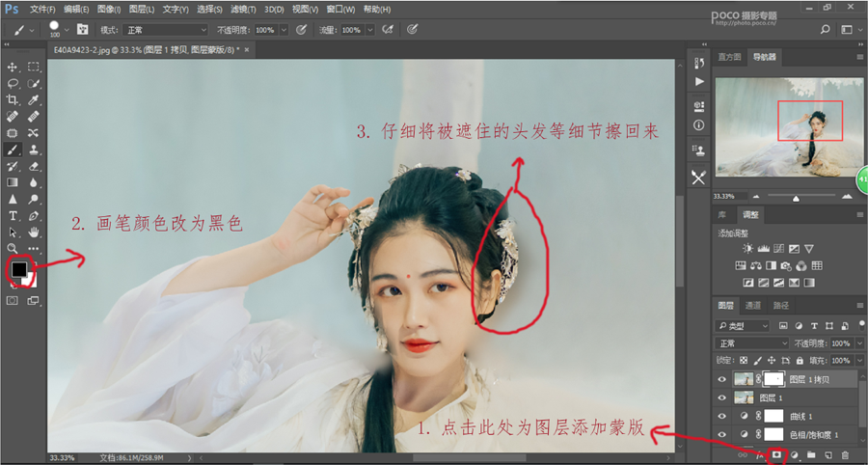Open the History collapsed panel icon

coord(699,63)
